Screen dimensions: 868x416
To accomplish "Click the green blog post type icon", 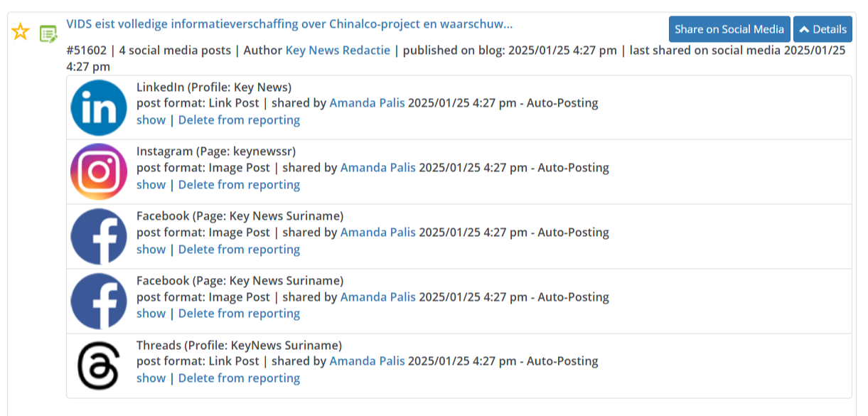I will point(48,33).
